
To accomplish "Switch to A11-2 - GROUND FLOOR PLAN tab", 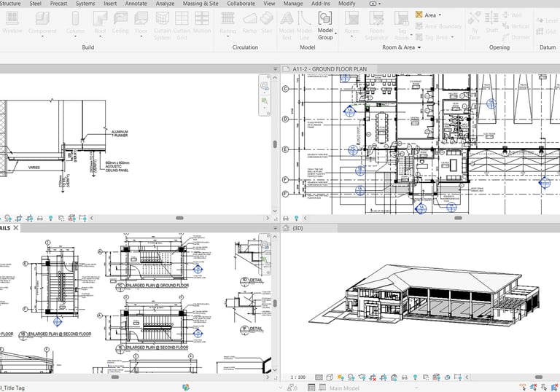I will (x=330, y=69).
